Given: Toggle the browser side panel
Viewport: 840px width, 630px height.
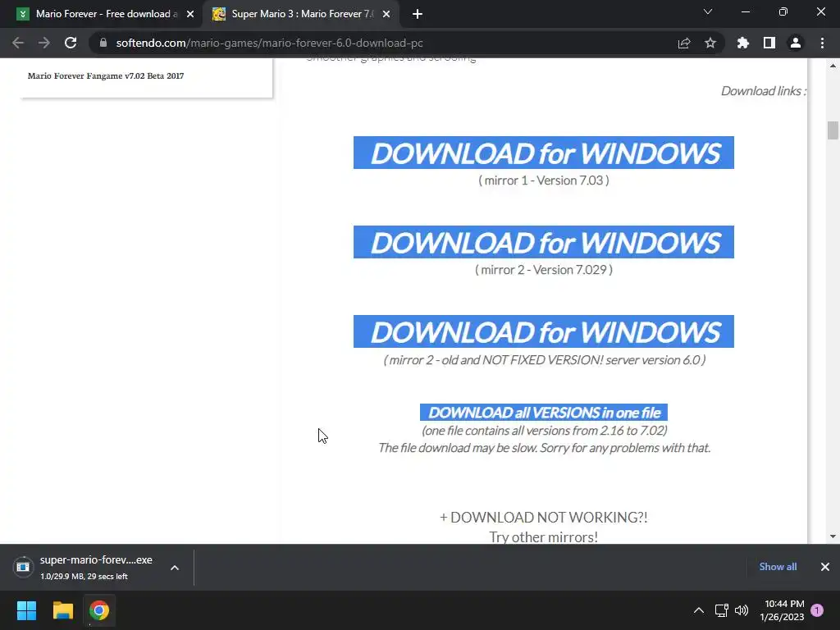Looking at the screenshot, I should point(769,43).
